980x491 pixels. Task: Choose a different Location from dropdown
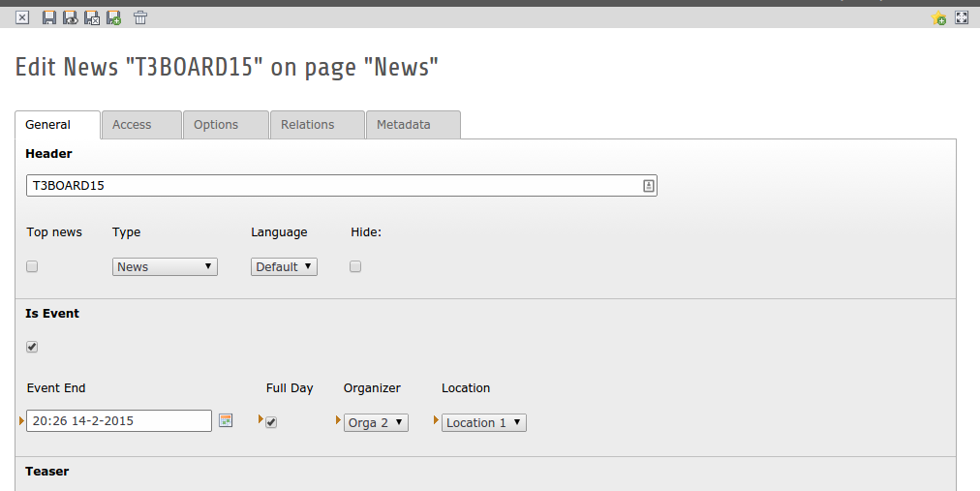(484, 422)
